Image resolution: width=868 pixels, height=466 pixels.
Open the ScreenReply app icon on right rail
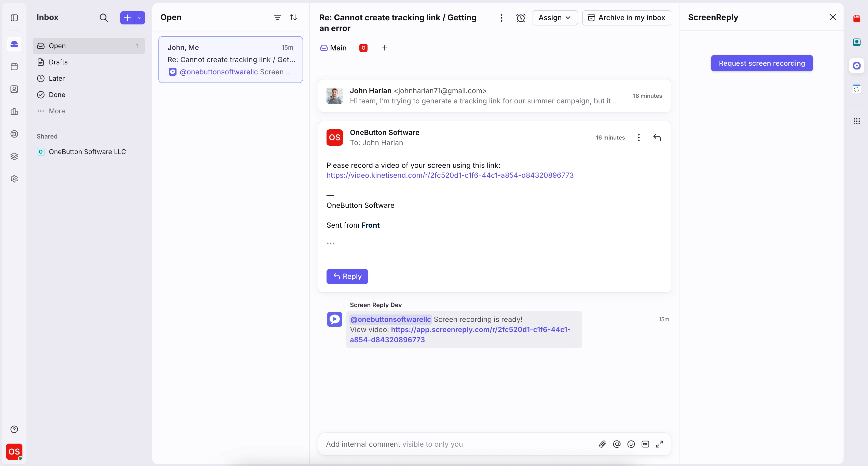coord(857,66)
